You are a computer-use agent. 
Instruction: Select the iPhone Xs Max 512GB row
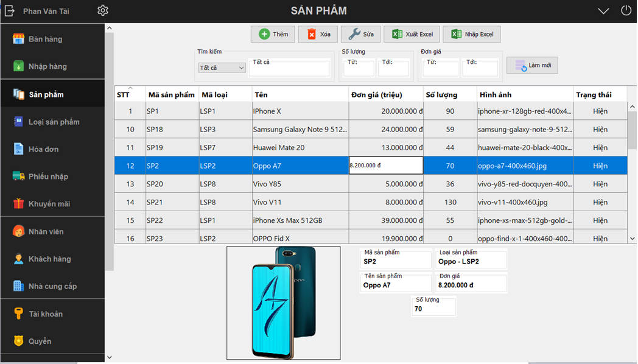pos(371,220)
